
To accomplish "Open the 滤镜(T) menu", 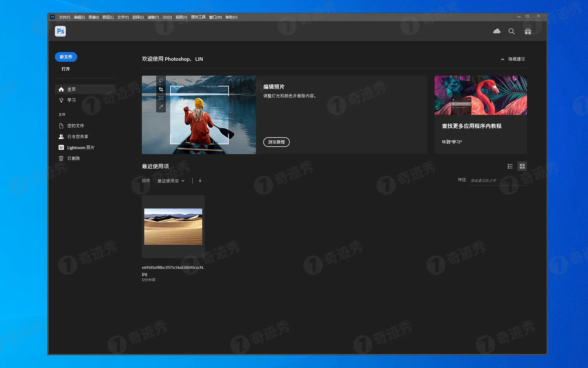I will point(152,17).
